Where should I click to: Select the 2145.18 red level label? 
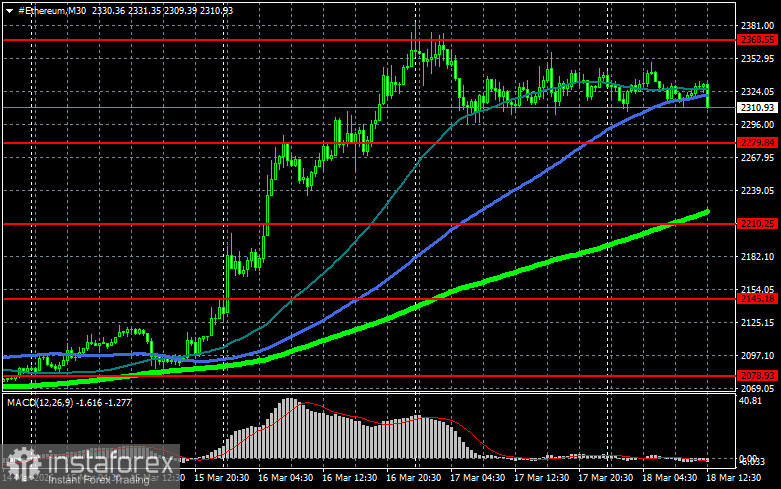pyautogui.click(x=758, y=299)
